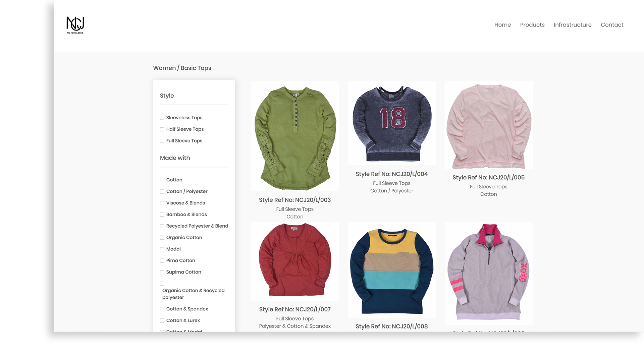The image size is (644, 362).
Task: View the pink long sleeve top
Action: 488,125
